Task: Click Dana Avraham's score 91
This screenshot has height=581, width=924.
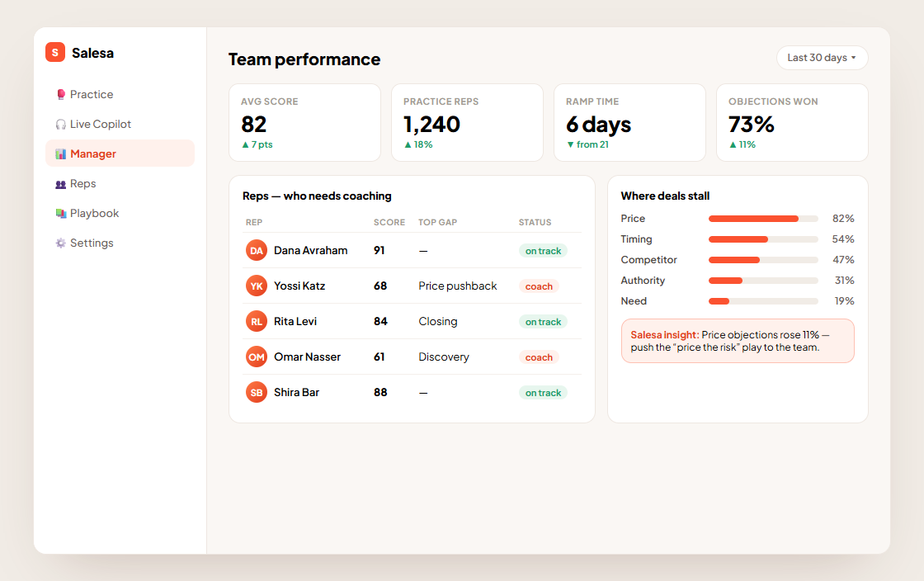Action: pyautogui.click(x=379, y=250)
